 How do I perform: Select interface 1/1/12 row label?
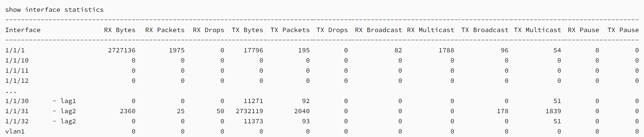[x=17, y=81]
